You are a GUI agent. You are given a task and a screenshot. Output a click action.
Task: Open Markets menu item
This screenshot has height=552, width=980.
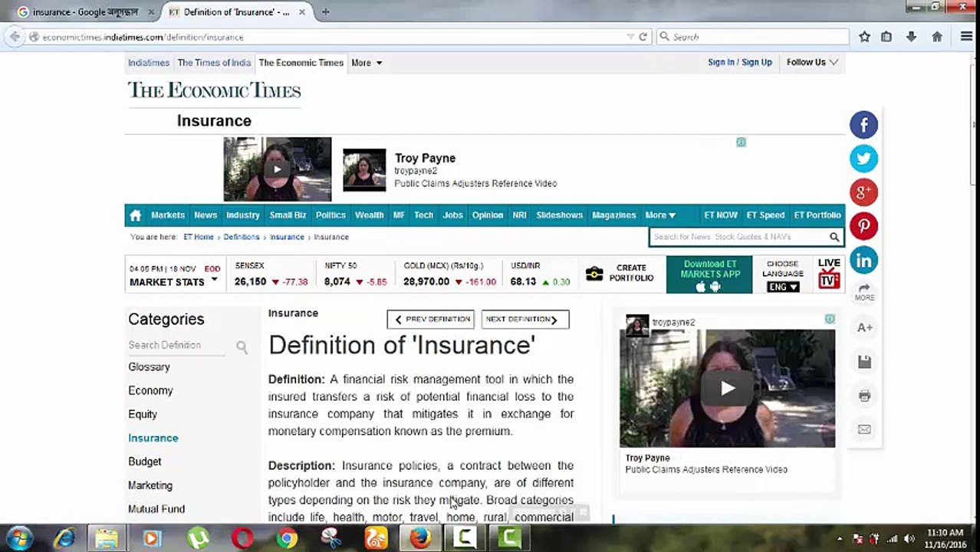(168, 215)
